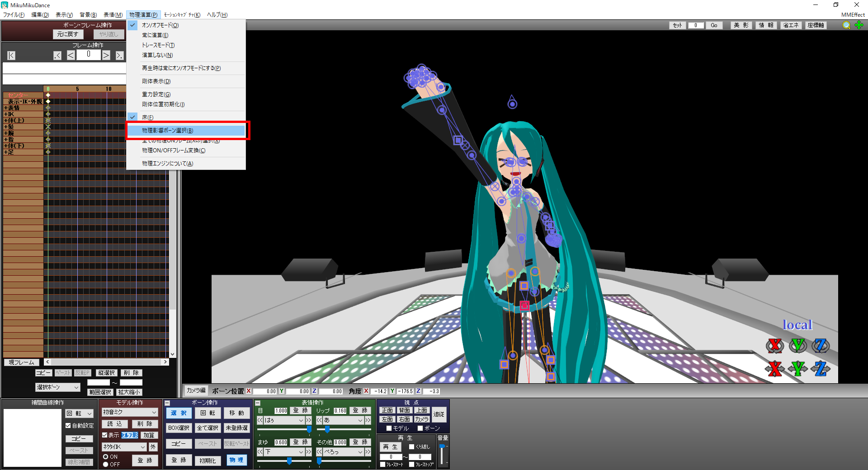Click the local rotate Z axis icon
Screen dimensions: 868x470
821,346
